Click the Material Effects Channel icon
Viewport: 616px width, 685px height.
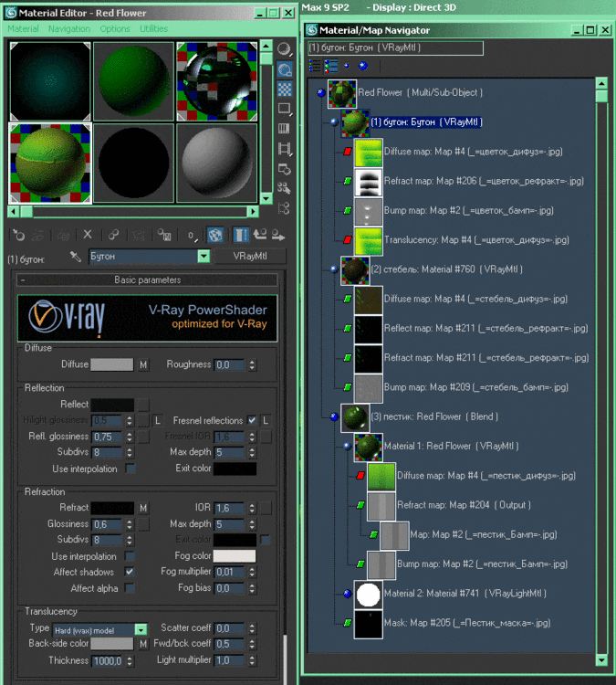[x=192, y=236]
